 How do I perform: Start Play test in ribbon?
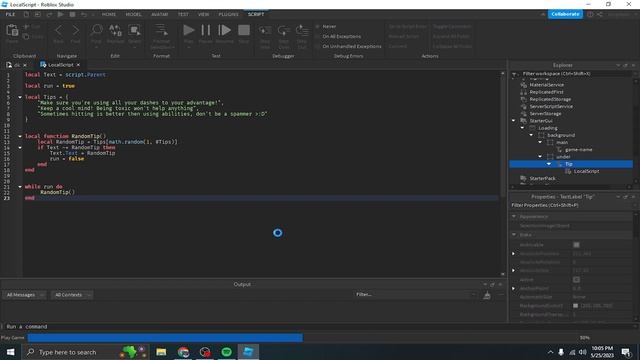pyautogui.click(x=189, y=30)
